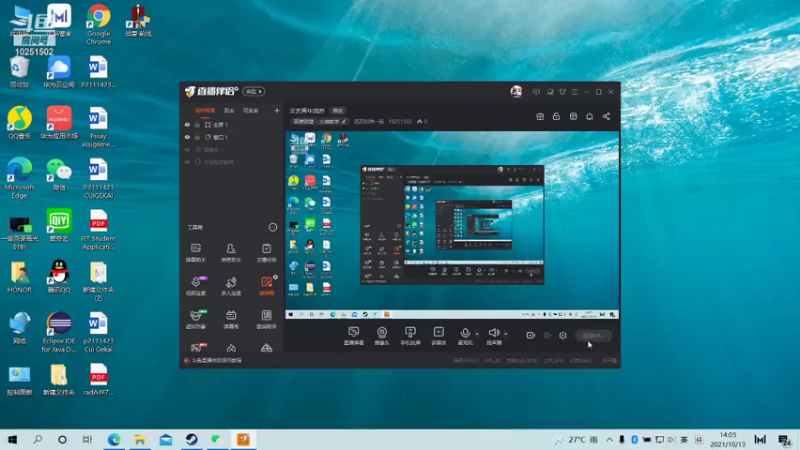Click the 修改 button beside stream title
The width and height of the screenshot is (800, 450).
[x=338, y=111]
